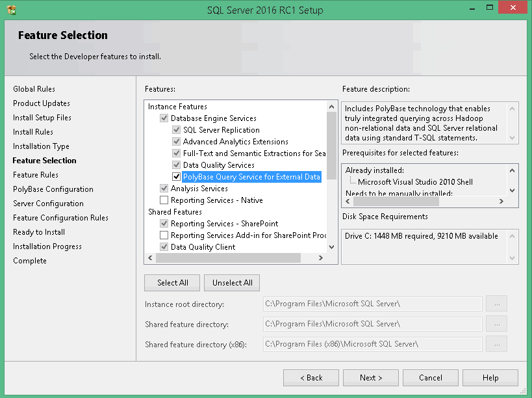532x398 pixels.
Task: Disable Advanced Analytics Extensions
Action: point(175,141)
